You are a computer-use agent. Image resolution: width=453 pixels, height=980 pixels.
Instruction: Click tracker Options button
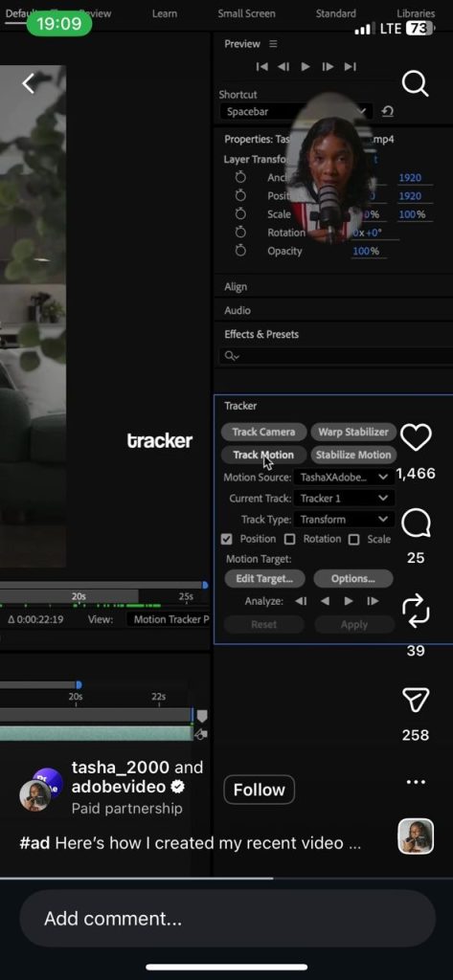click(x=352, y=579)
